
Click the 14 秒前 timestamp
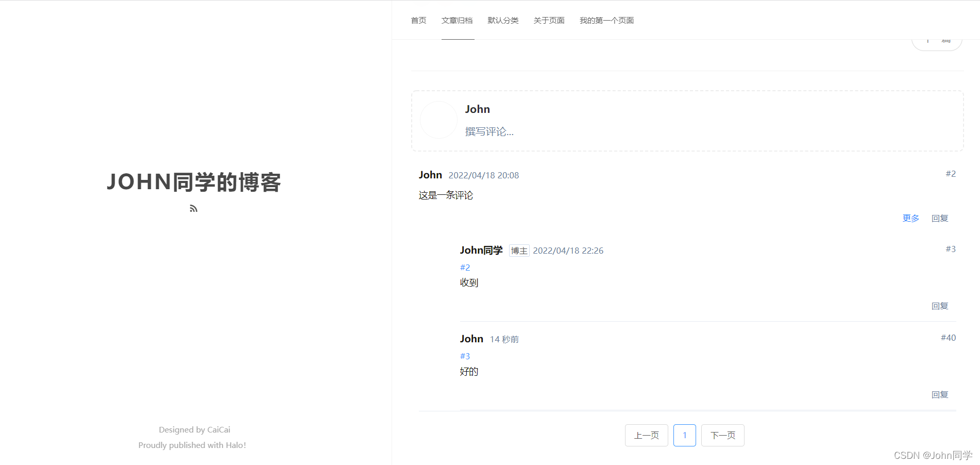504,339
